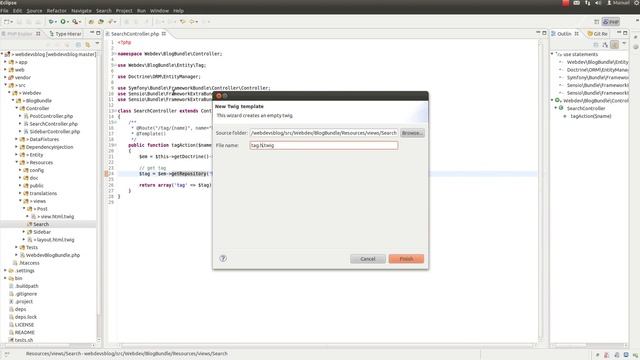Open the Navigate menu
640x360 pixels.
click(x=81, y=11)
